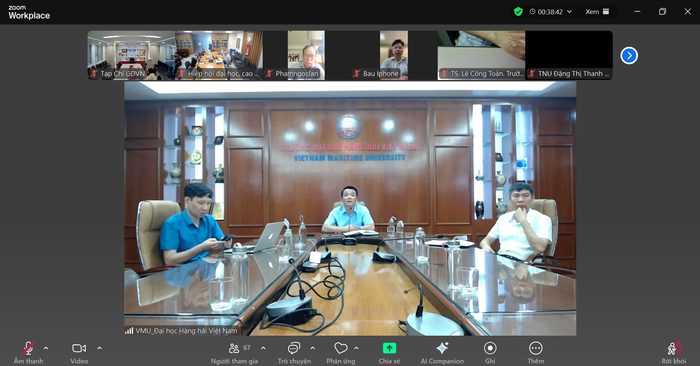Click green Chia sẻ share screen icon
This screenshot has height=366, width=700.
pos(389,348)
